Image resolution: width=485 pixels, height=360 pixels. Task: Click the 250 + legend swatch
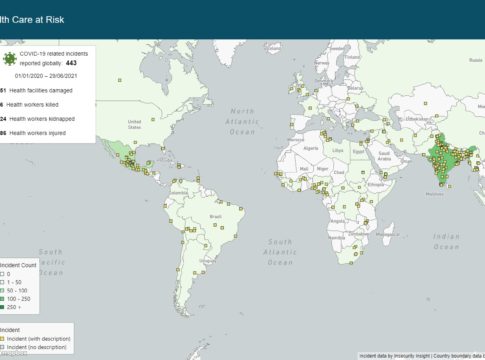click(x=2, y=307)
